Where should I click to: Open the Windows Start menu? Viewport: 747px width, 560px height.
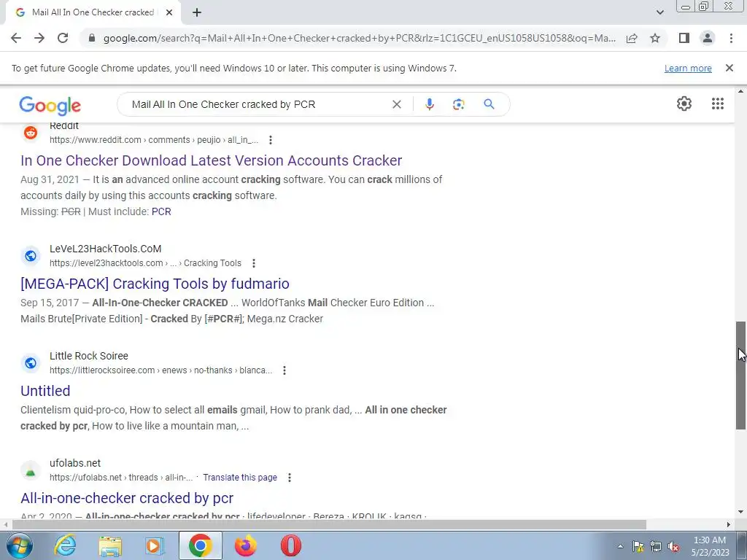(20, 545)
